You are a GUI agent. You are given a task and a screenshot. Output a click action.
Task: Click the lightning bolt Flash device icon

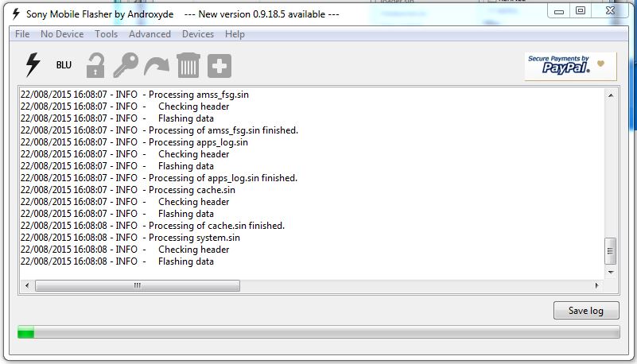[33, 65]
